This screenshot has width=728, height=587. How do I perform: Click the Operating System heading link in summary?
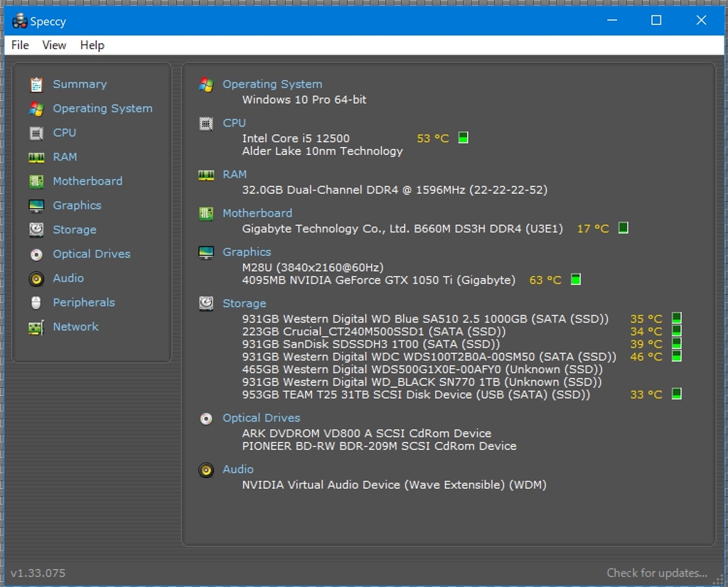click(272, 85)
